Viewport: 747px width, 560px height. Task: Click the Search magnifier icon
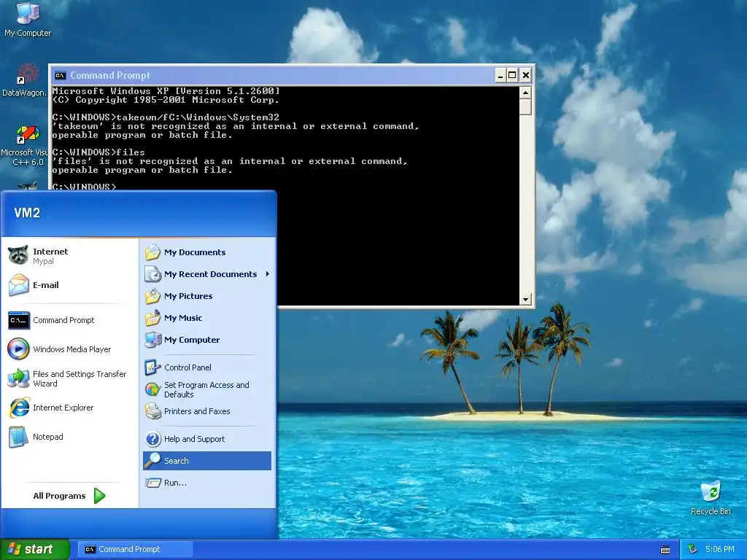point(152,461)
